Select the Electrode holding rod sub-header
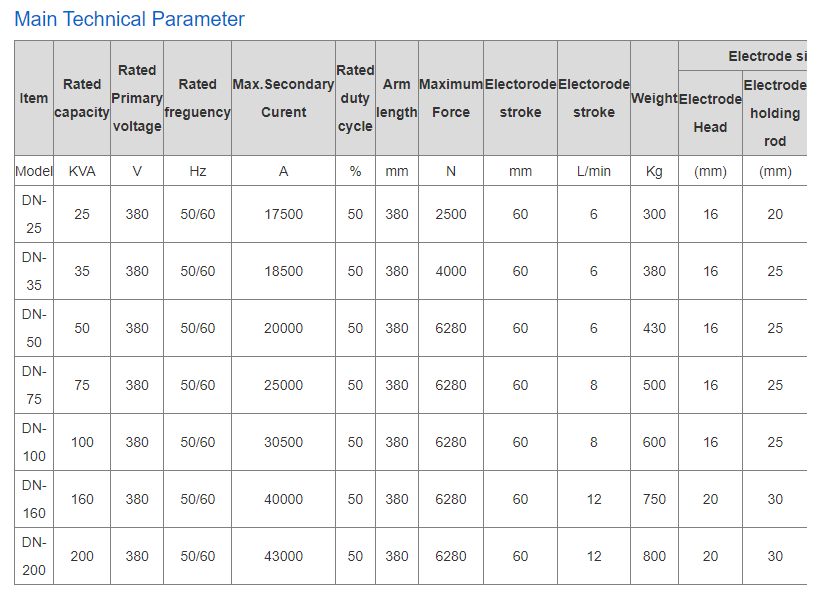Viewport: 819px width, 596px height. tap(775, 113)
